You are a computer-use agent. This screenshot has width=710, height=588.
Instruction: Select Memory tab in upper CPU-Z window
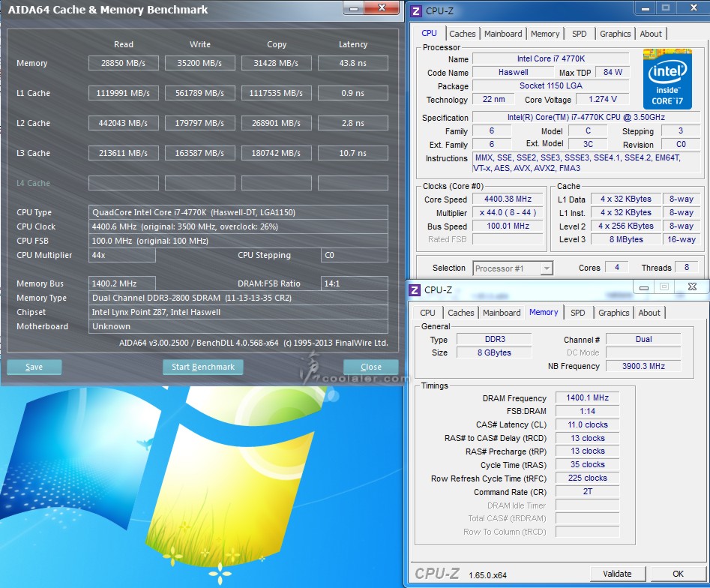[545, 34]
